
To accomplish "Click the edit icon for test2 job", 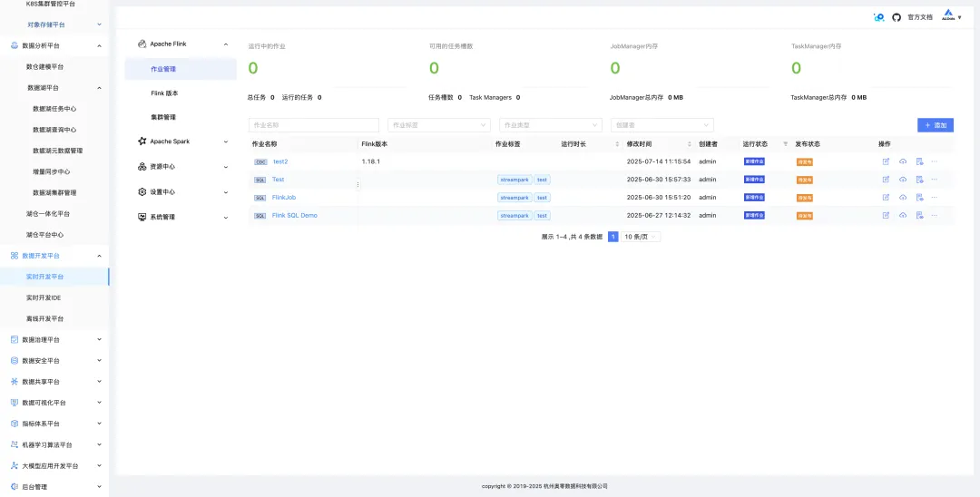I will tap(886, 161).
